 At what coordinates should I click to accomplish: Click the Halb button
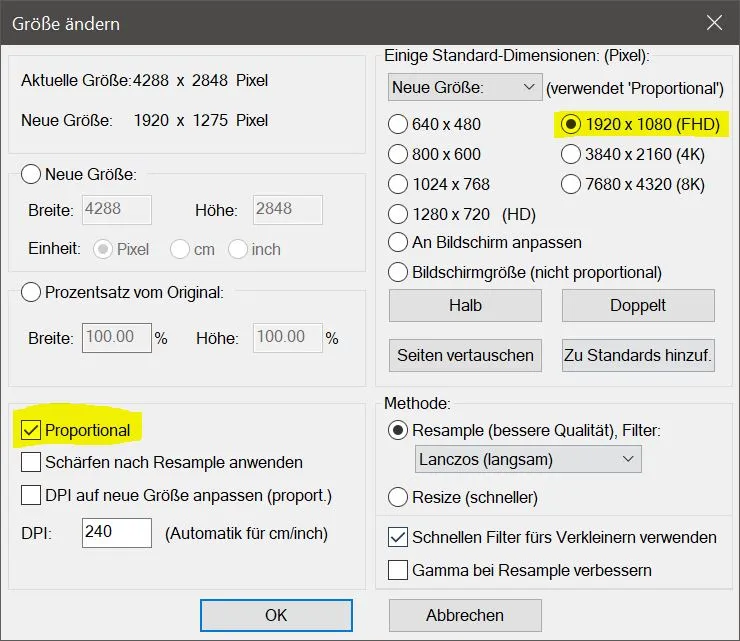click(x=465, y=305)
